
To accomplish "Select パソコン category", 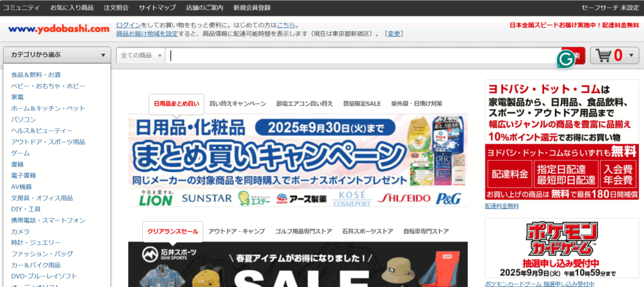I will point(23,120).
